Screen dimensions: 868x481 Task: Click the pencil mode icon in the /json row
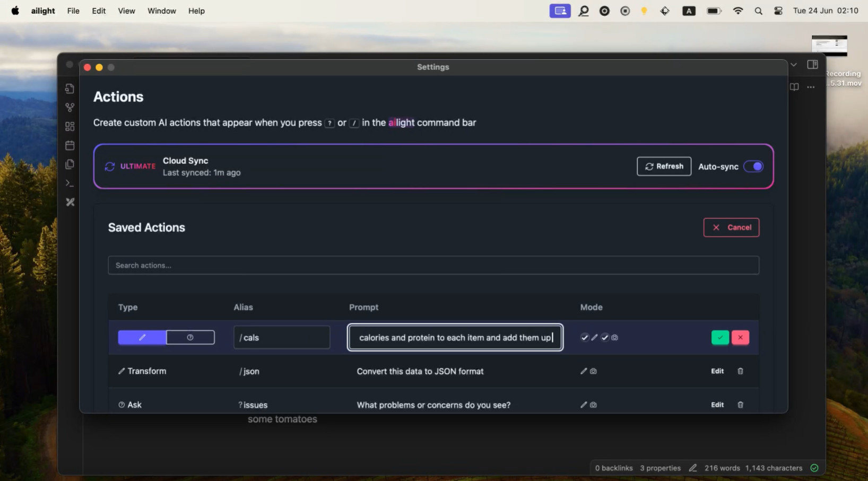pyautogui.click(x=584, y=371)
